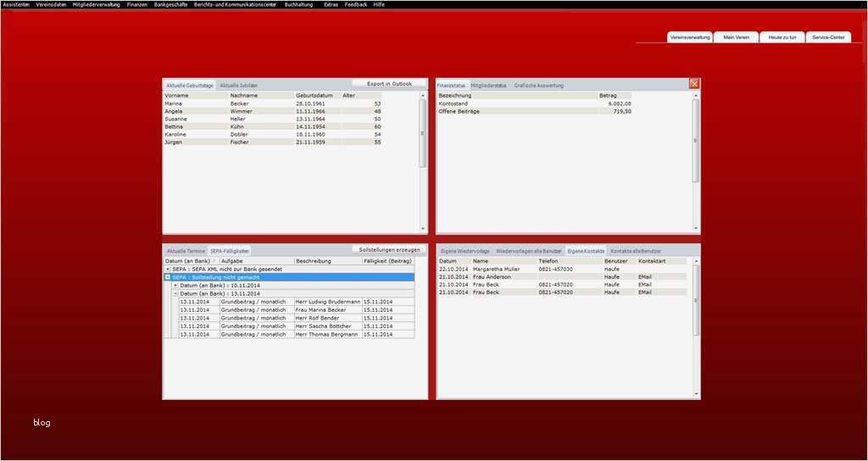Viewport: 868px width, 461px height.
Task: Sort by Fälligkeit (Beitrag) column header
Action: [388, 261]
